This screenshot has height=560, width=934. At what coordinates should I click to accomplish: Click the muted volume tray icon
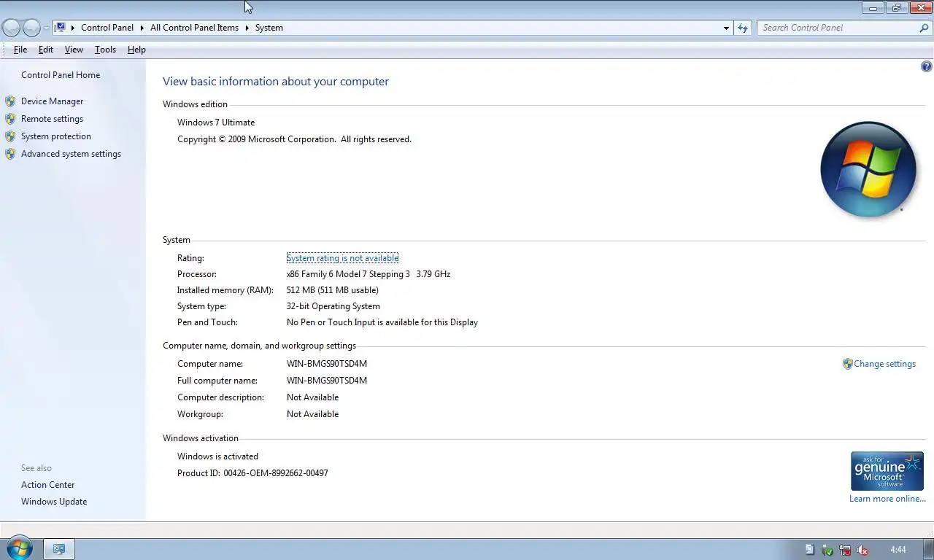pos(862,550)
